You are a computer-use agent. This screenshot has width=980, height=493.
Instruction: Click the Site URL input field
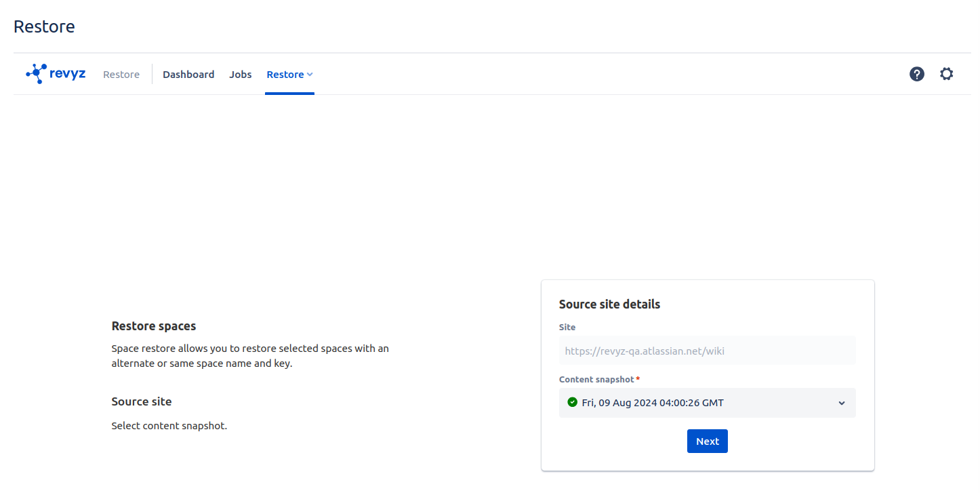click(706, 351)
